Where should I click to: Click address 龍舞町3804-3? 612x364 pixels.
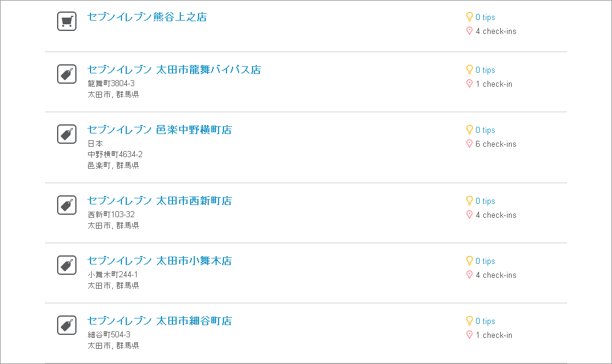click(x=111, y=83)
